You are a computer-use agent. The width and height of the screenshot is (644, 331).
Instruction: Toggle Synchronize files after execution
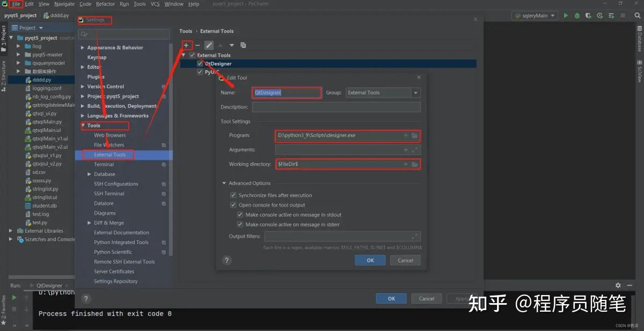233,195
